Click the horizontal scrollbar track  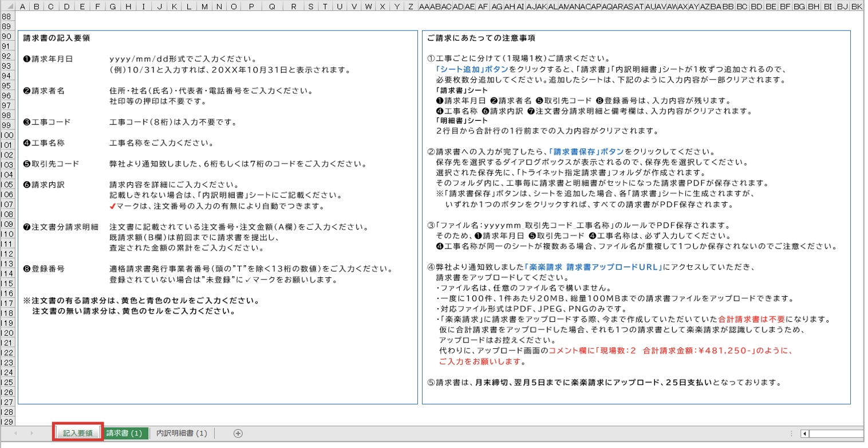[836, 434]
